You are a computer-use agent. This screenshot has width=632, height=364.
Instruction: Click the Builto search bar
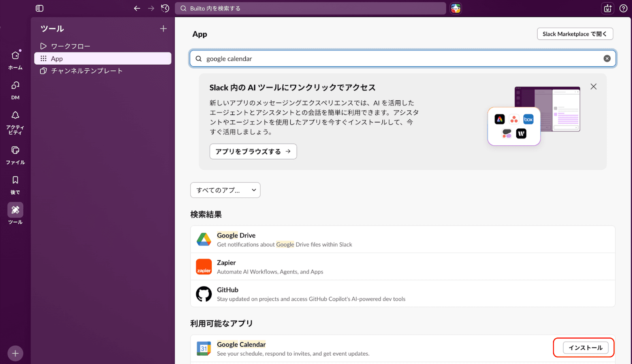pyautogui.click(x=310, y=8)
